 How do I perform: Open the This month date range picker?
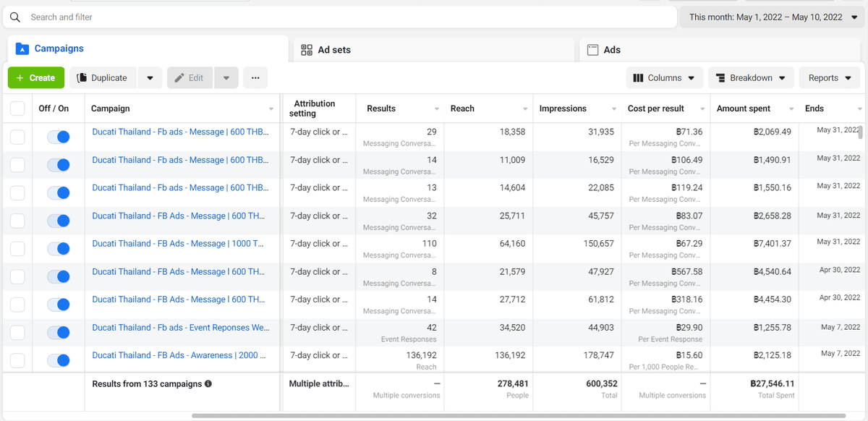773,17
